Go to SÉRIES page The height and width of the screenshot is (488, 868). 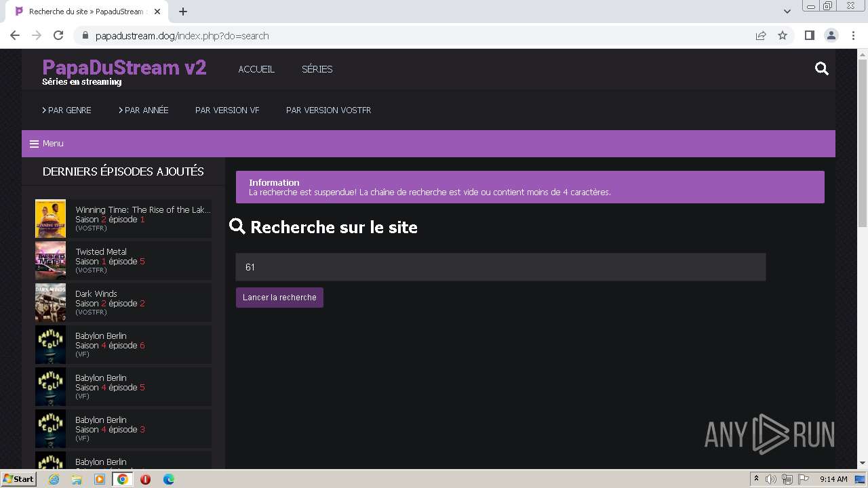(x=317, y=69)
